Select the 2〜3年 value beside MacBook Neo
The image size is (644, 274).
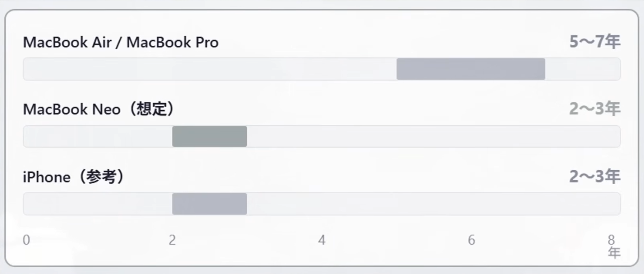tap(594, 109)
